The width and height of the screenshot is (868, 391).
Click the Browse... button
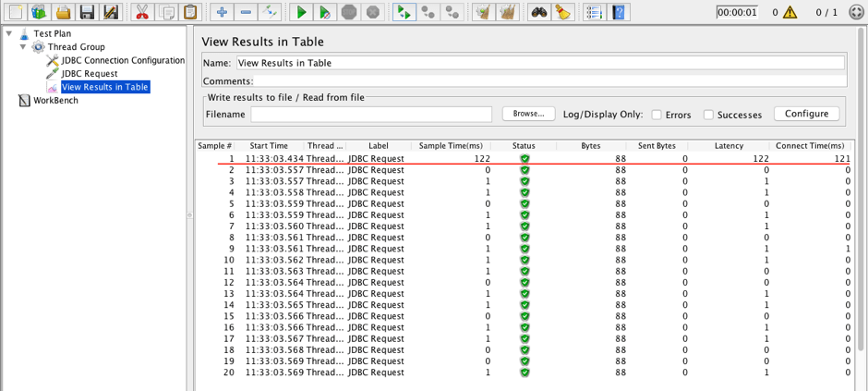528,114
